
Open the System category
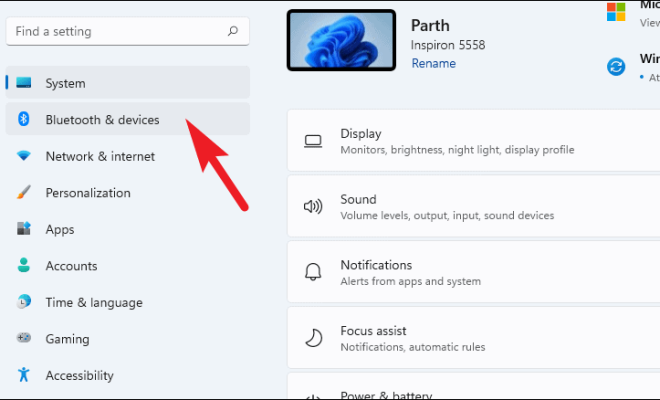(x=128, y=83)
